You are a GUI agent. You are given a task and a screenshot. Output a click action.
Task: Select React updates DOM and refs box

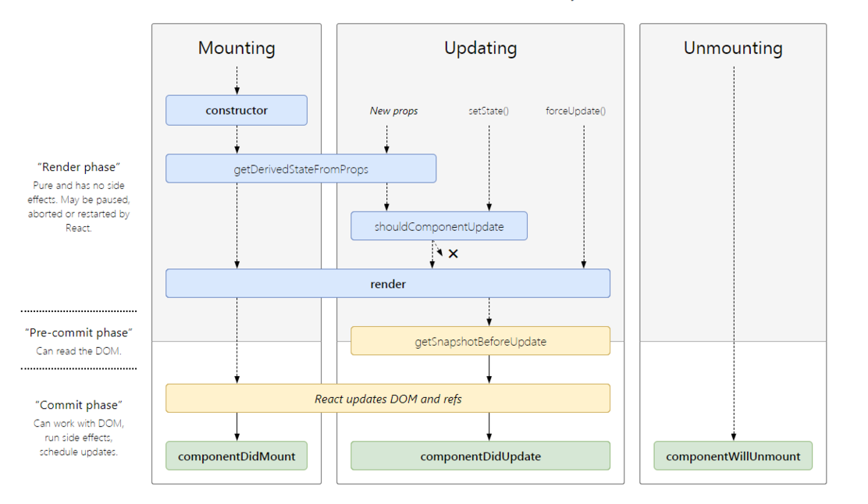coord(387,399)
